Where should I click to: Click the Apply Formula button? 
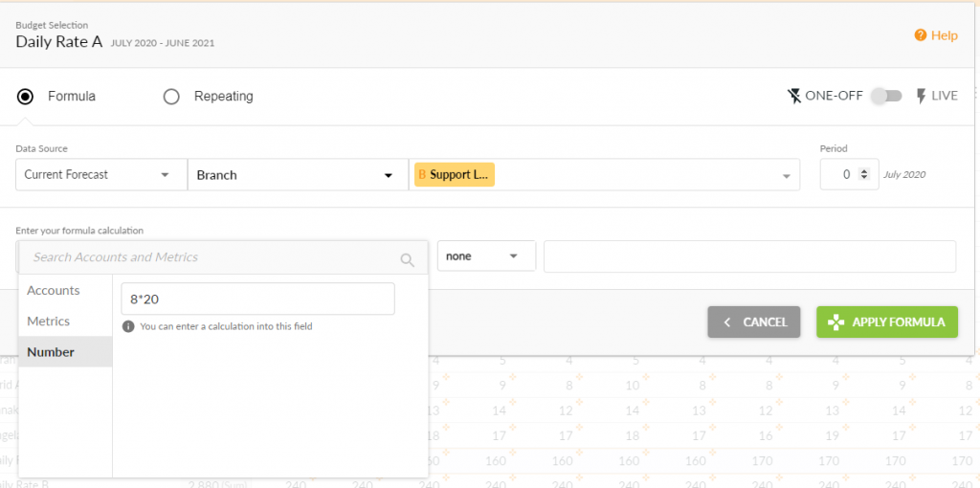click(x=887, y=322)
